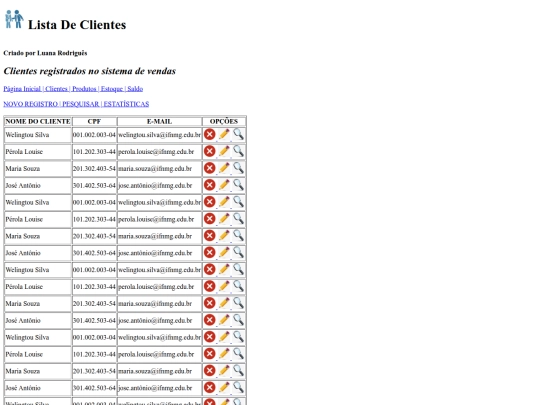Red X in second Welington Silva row
Viewport: 540px width, 405px height.
pyautogui.click(x=209, y=202)
